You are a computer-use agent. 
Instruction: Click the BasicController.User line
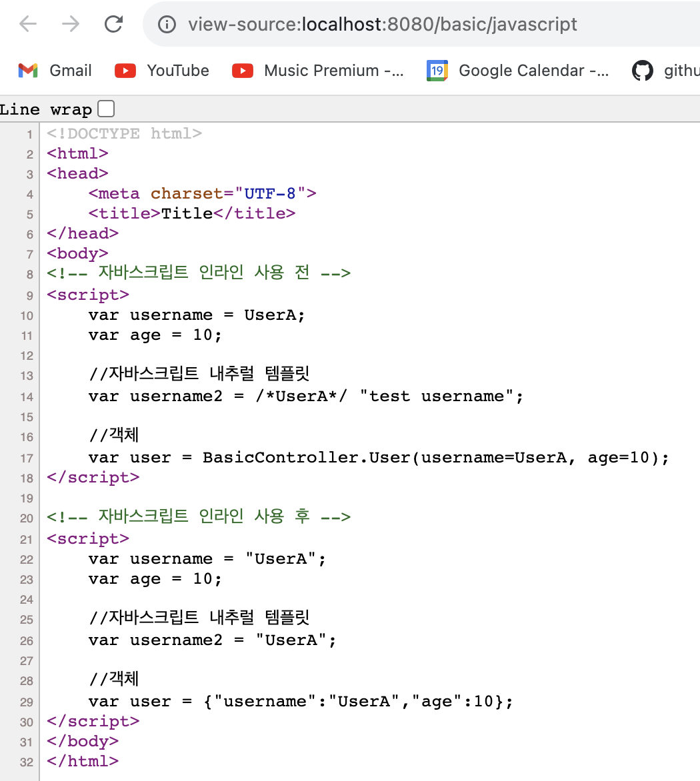pyautogui.click(x=379, y=457)
